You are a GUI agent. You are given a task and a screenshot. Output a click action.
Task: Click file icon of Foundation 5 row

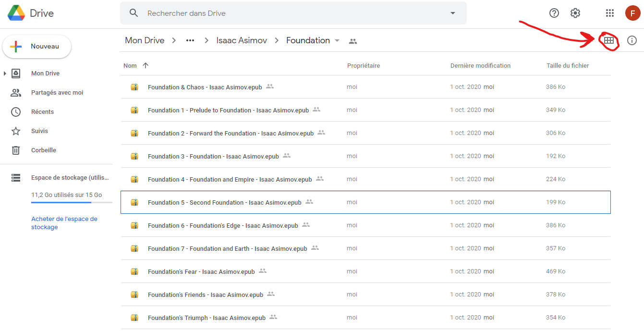tap(134, 202)
